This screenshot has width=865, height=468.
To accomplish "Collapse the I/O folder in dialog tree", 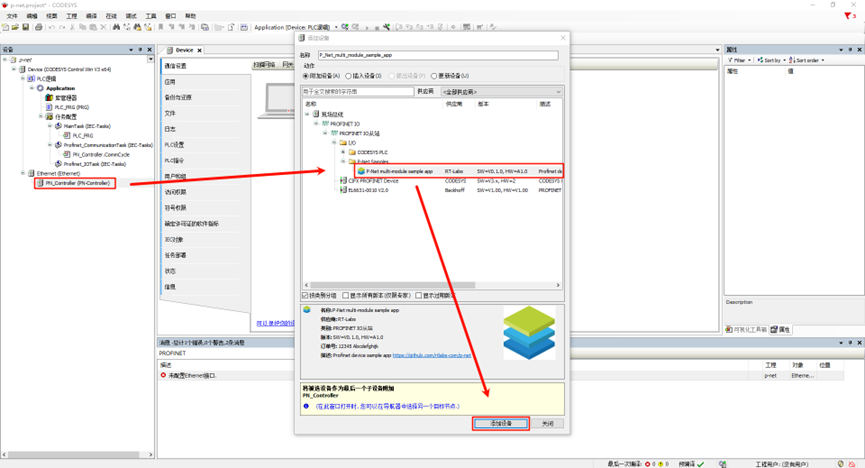I will point(334,142).
